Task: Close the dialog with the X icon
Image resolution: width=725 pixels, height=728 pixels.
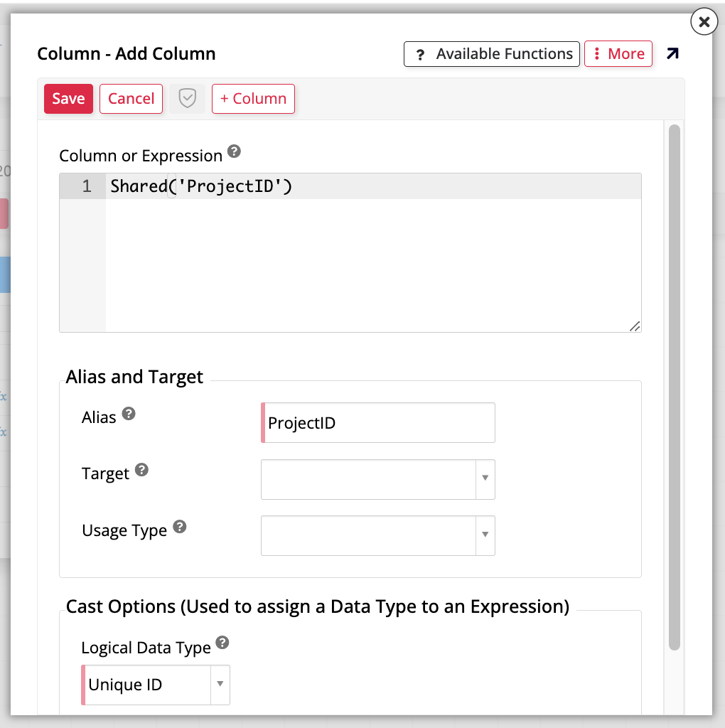Action: point(704,23)
